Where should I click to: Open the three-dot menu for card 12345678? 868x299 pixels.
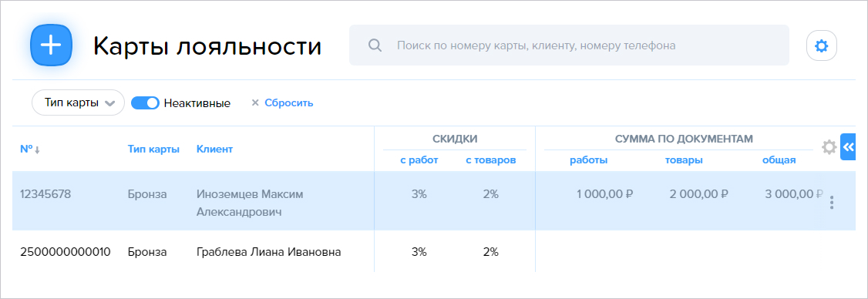tap(832, 203)
